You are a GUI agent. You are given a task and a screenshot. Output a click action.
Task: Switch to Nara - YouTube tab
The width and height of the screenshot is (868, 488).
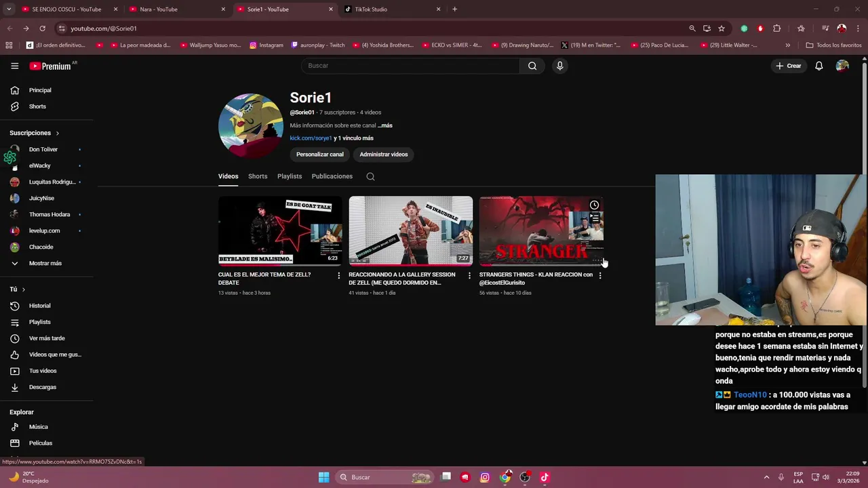point(178,9)
